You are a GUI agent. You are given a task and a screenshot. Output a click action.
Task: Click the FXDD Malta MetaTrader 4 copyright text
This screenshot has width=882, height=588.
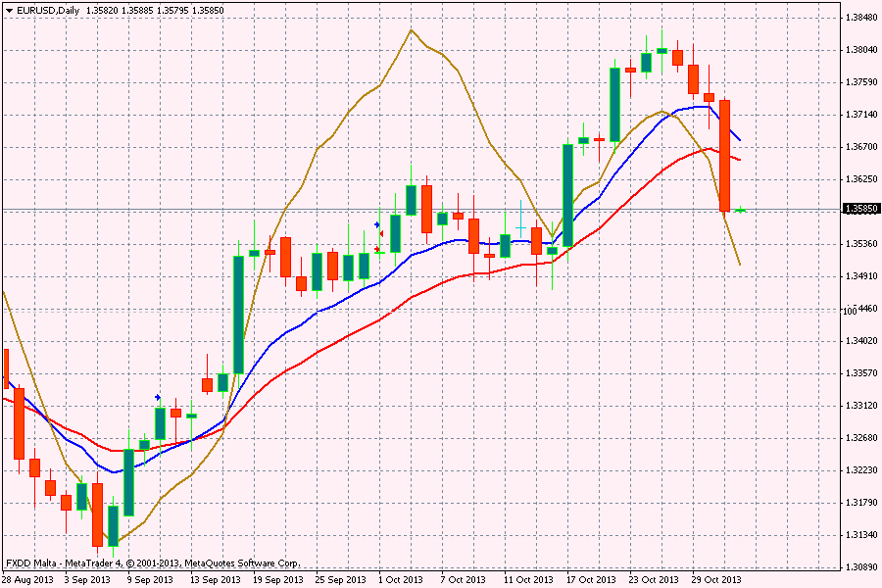point(152,563)
